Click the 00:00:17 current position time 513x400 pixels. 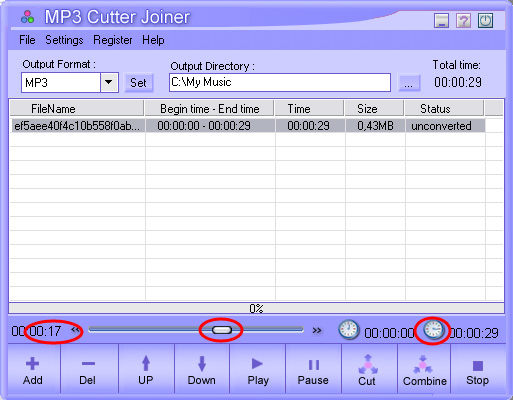click(x=36, y=331)
